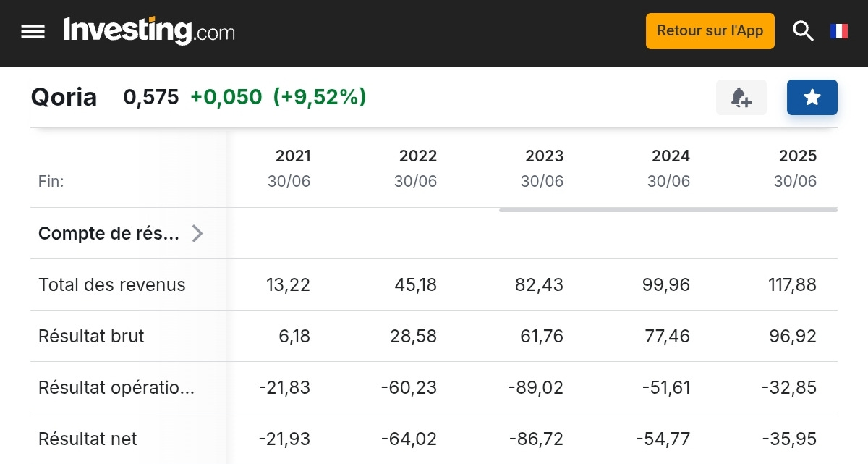Add Qoria to watchlist with star button

[812, 97]
